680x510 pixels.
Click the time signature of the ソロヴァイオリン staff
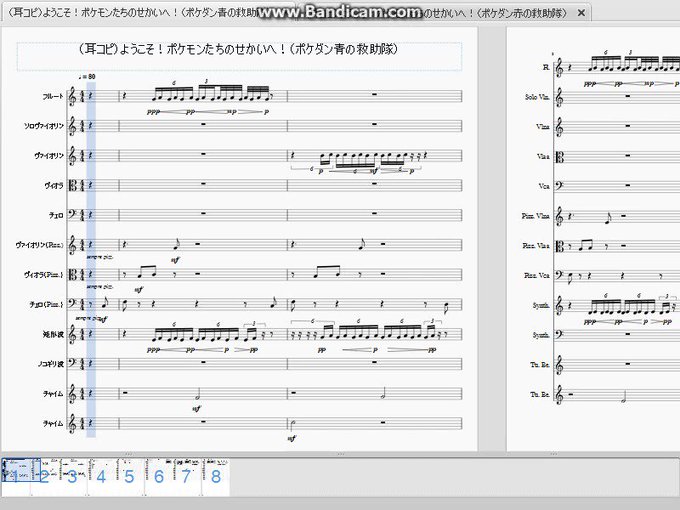pyautogui.click(x=82, y=126)
